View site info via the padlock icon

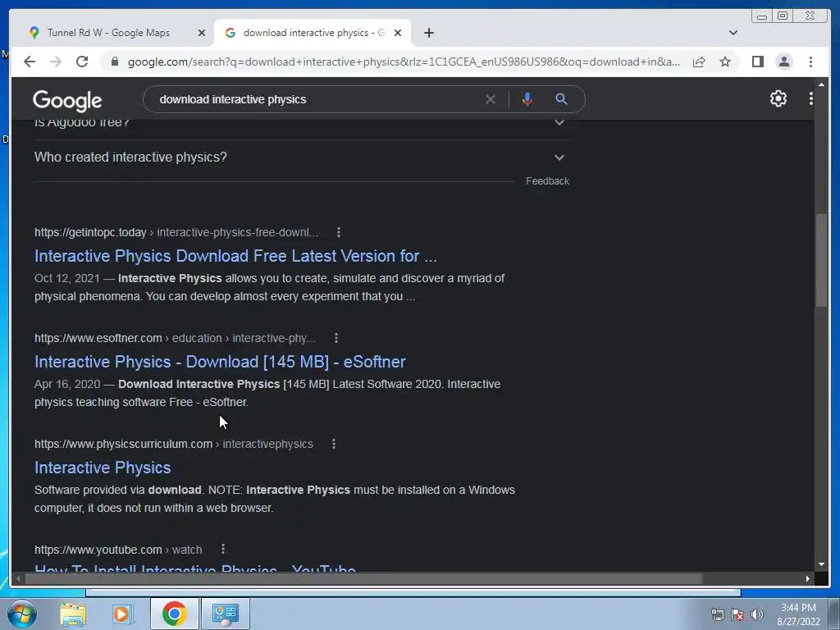click(114, 62)
